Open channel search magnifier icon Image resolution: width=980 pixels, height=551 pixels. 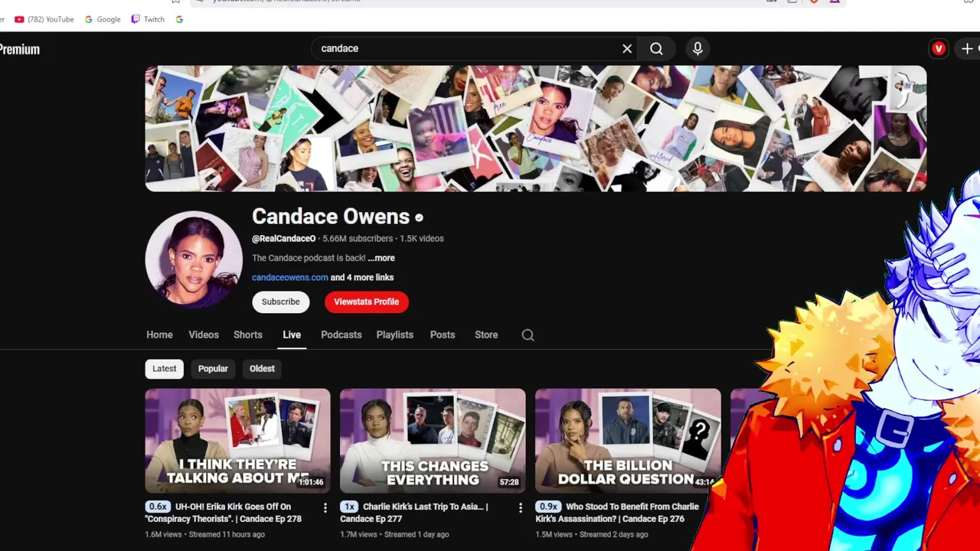point(528,334)
